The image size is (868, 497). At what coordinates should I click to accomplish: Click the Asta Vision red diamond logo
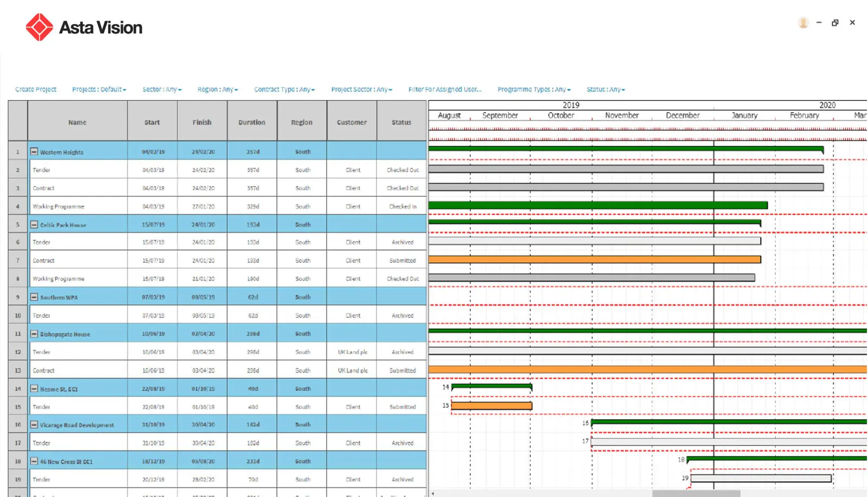click(39, 27)
